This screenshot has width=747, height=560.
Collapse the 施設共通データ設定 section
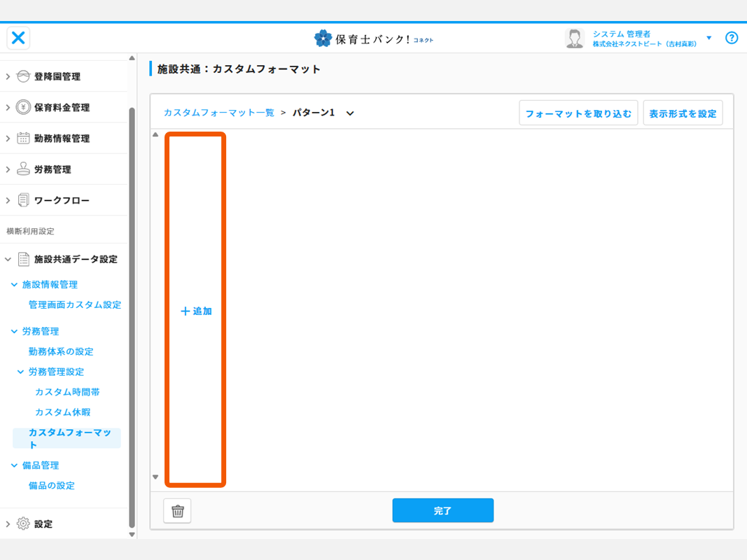point(8,259)
